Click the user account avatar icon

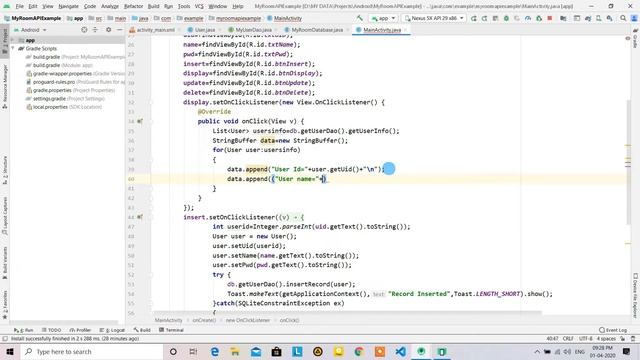coord(634,18)
